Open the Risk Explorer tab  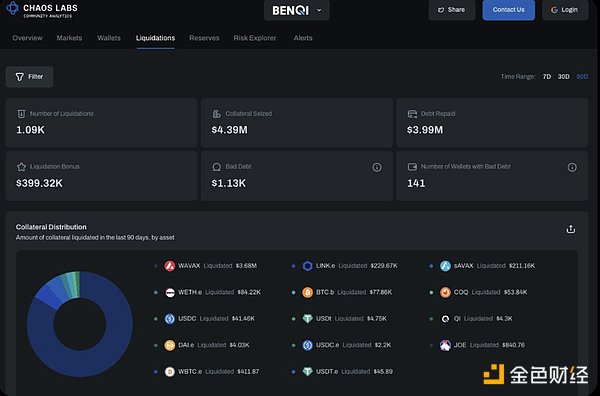[255, 38]
